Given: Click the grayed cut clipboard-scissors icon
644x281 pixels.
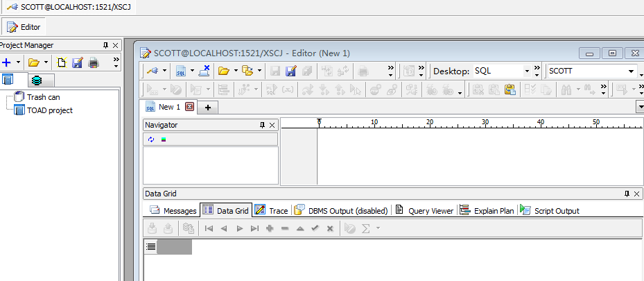Looking at the screenshot, I should [478, 90].
